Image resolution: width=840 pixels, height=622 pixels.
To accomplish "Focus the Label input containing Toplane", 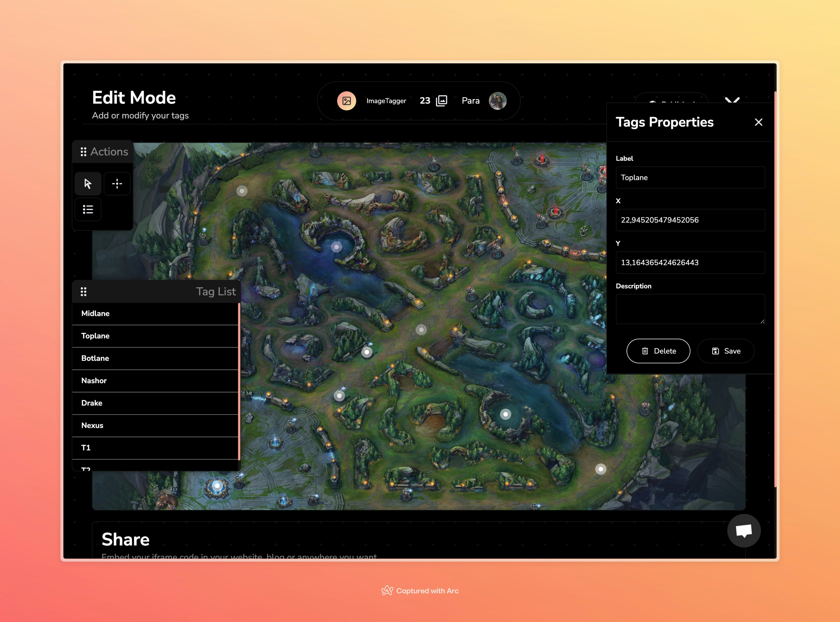I will pos(690,178).
